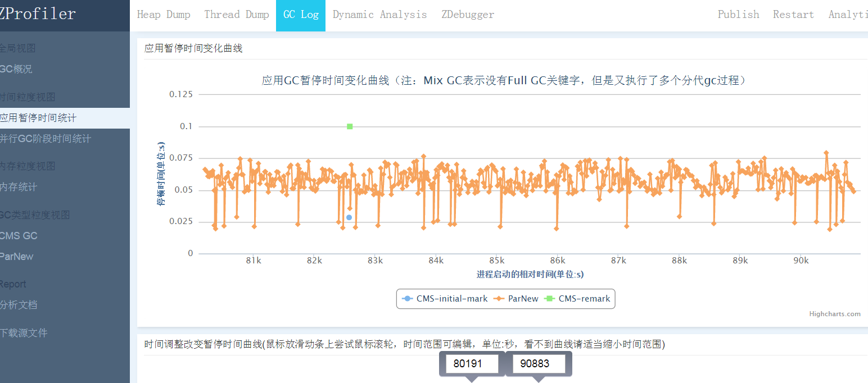The image size is (868, 383).
Task: Click the green CMS-remark data point
Action: tap(350, 126)
